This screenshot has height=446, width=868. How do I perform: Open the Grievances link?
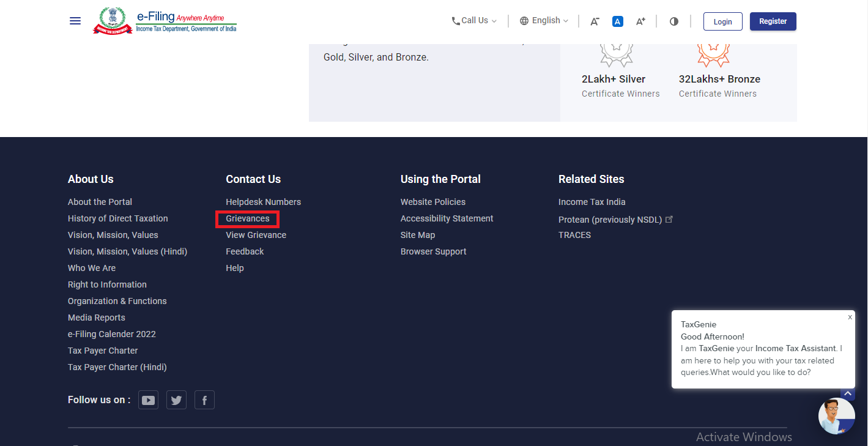(248, 218)
